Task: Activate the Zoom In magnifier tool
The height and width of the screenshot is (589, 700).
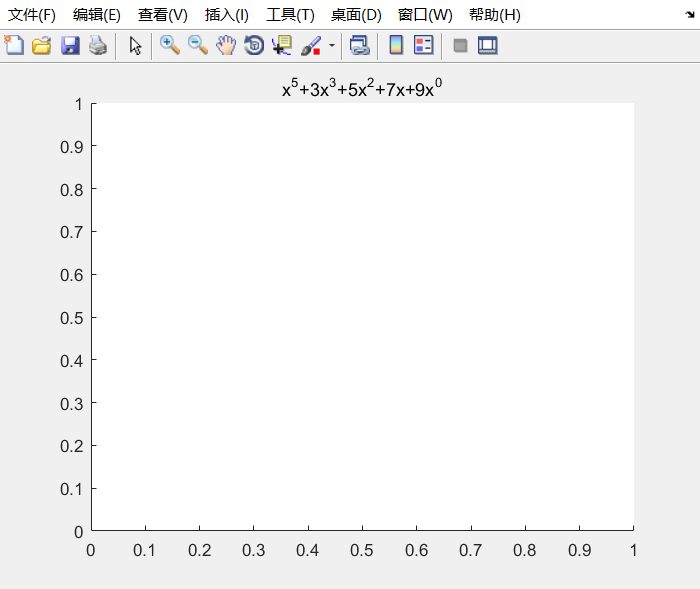Action: [x=170, y=46]
